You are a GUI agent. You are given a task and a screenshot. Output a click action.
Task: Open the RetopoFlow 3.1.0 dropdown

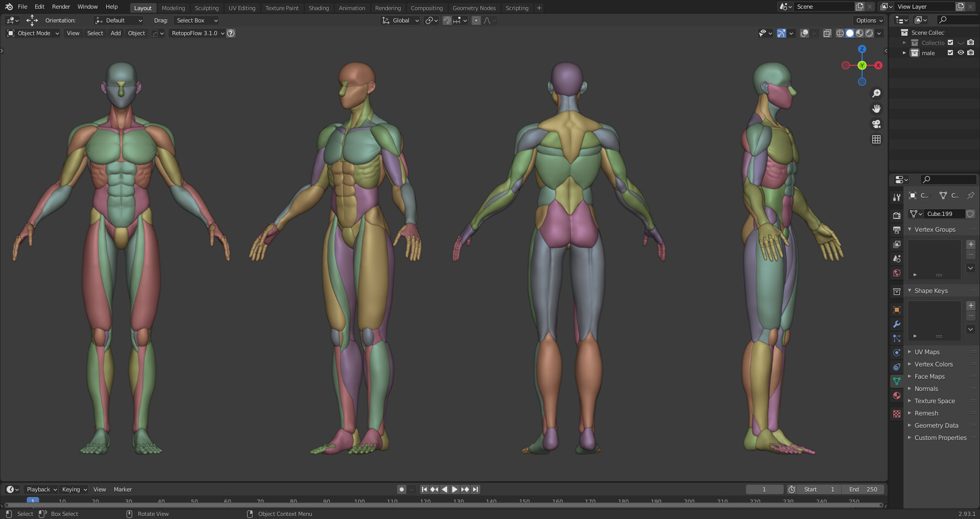tap(198, 33)
